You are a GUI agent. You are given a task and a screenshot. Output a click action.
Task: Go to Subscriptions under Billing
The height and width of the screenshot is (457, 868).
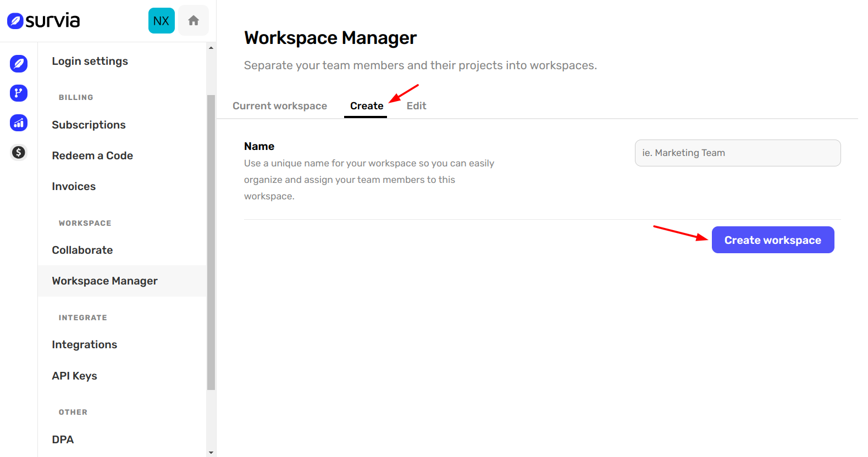pos(89,125)
